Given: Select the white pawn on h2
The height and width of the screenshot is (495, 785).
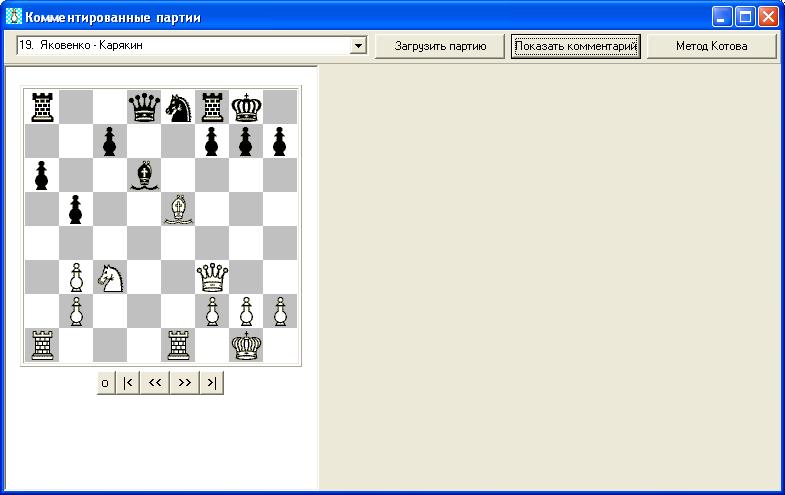Looking at the screenshot, I should pyautogui.click(x=280, y=311).
